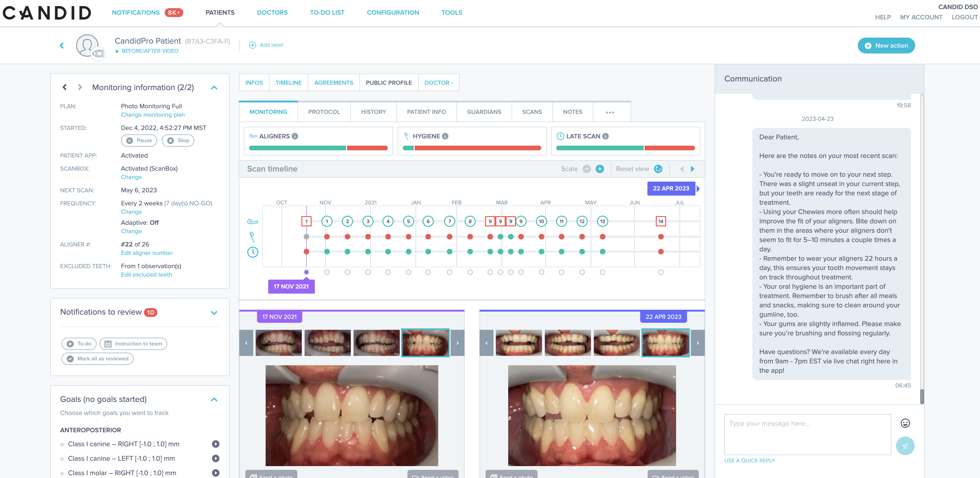This screenshot has width=980, height=478.
Task: Click the zoom-in Scale plus icon
Action: click(600, 169)
